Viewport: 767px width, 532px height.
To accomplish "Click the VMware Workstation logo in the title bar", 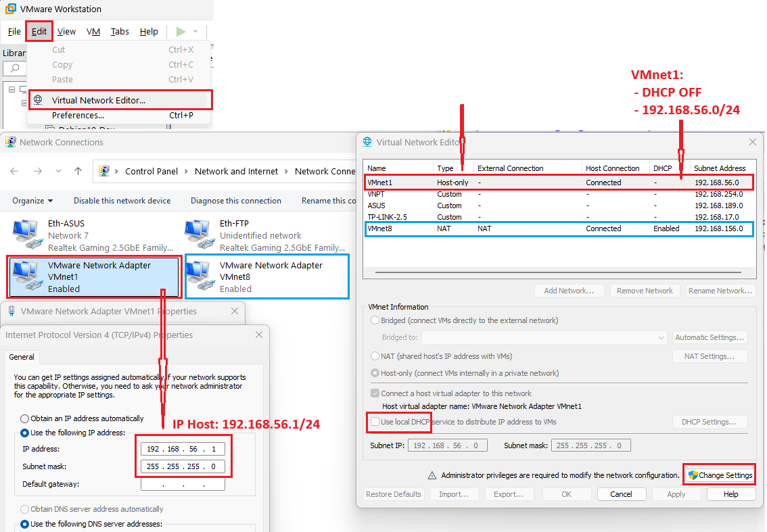I will tap(9, 9).
